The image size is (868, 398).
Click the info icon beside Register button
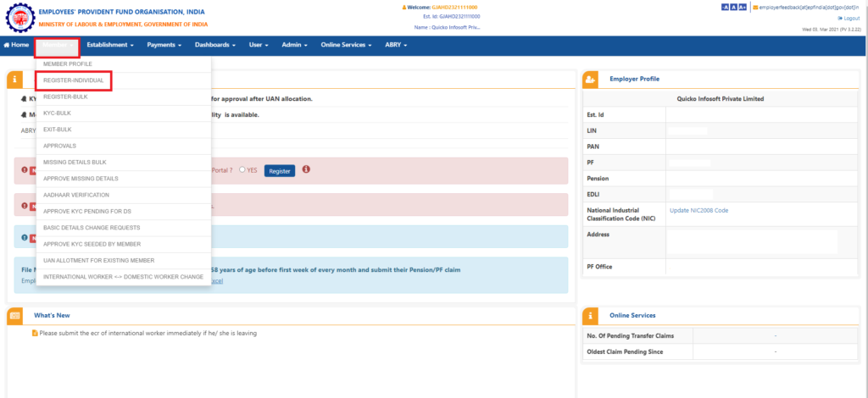pos(306,169)
